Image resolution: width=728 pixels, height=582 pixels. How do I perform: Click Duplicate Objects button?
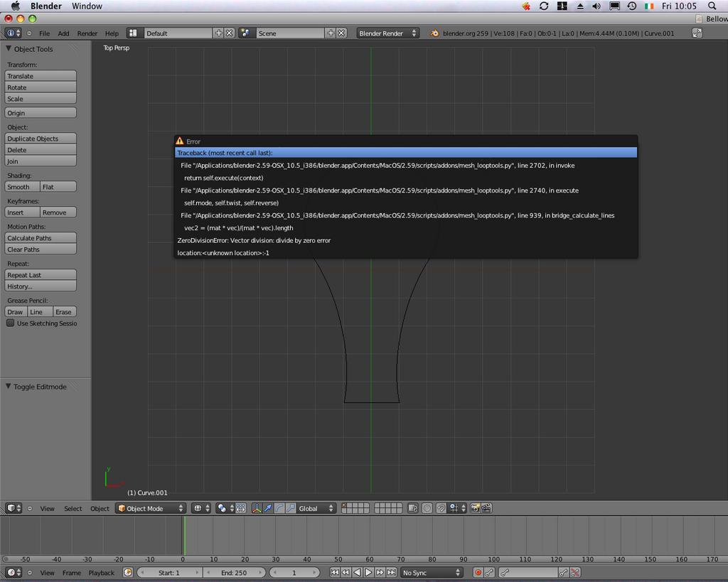41,139
